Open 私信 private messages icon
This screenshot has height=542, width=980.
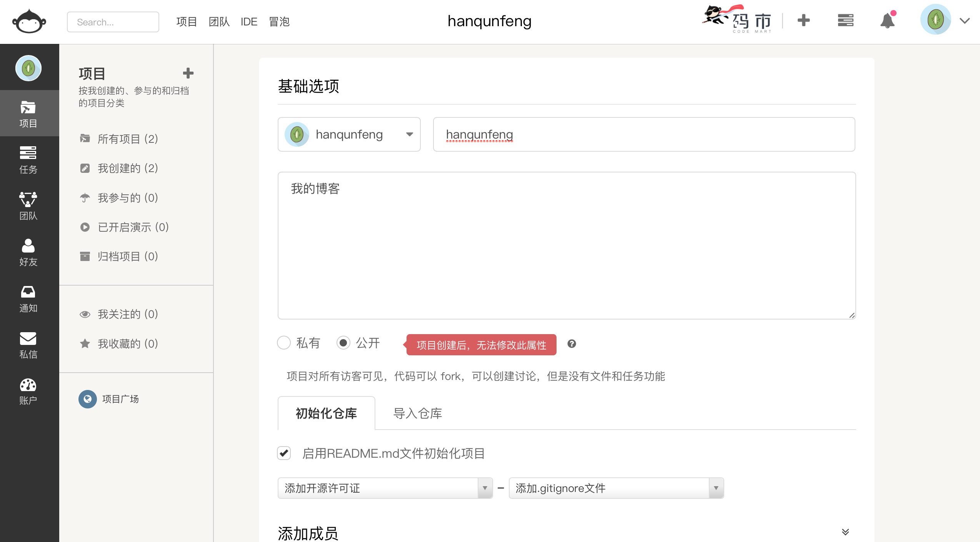28,344
